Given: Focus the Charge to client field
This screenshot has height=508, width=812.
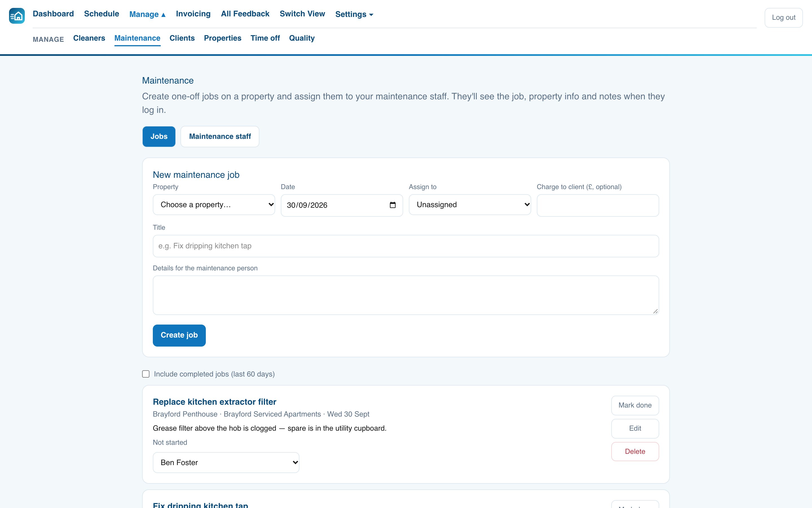Looking at the screenshot, I should 598,205.
